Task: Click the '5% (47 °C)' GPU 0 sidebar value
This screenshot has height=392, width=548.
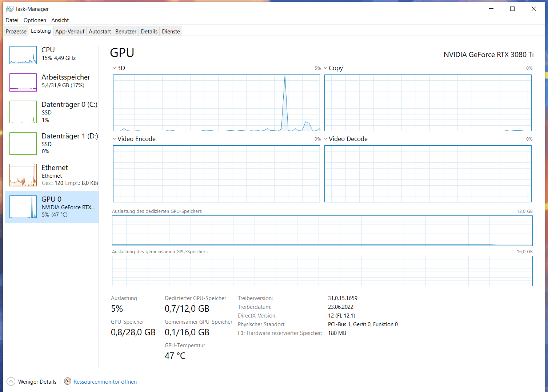Action: pyautogui.click(x=55, y=215)
